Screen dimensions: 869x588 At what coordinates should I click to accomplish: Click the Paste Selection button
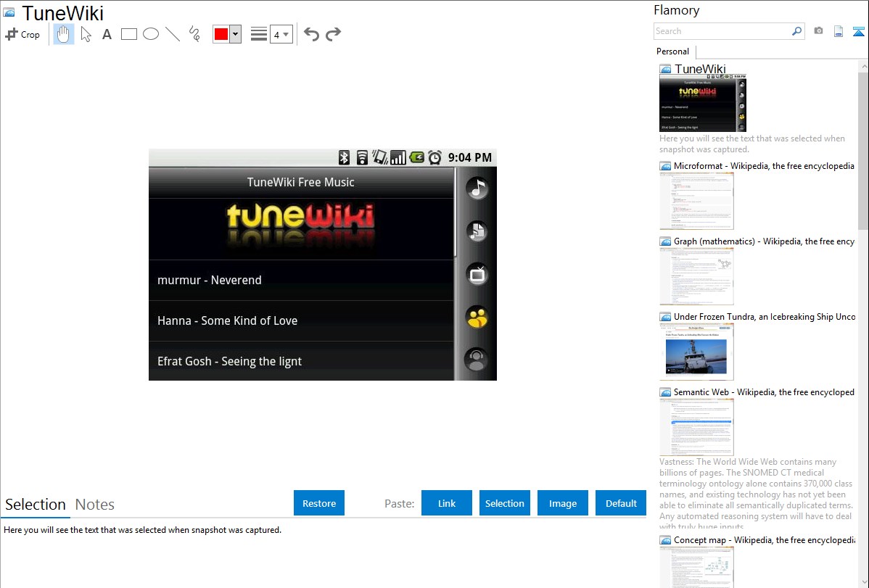[x=504, y=503]
